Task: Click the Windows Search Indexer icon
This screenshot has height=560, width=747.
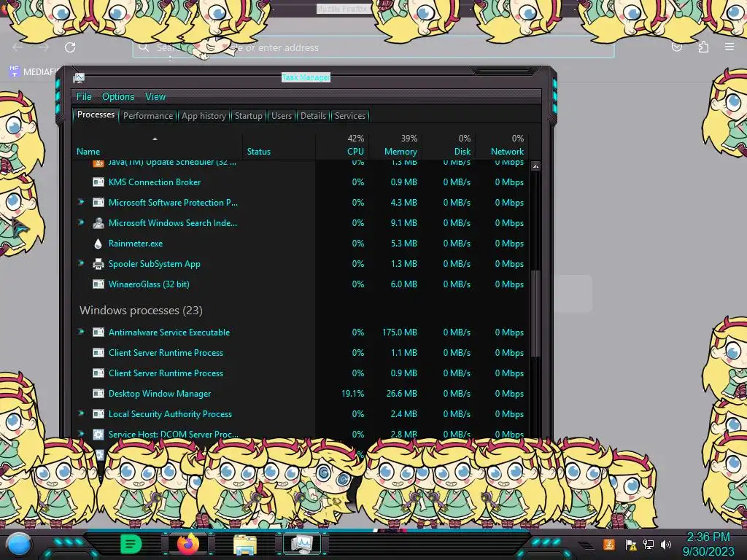Action: [98, 223]
